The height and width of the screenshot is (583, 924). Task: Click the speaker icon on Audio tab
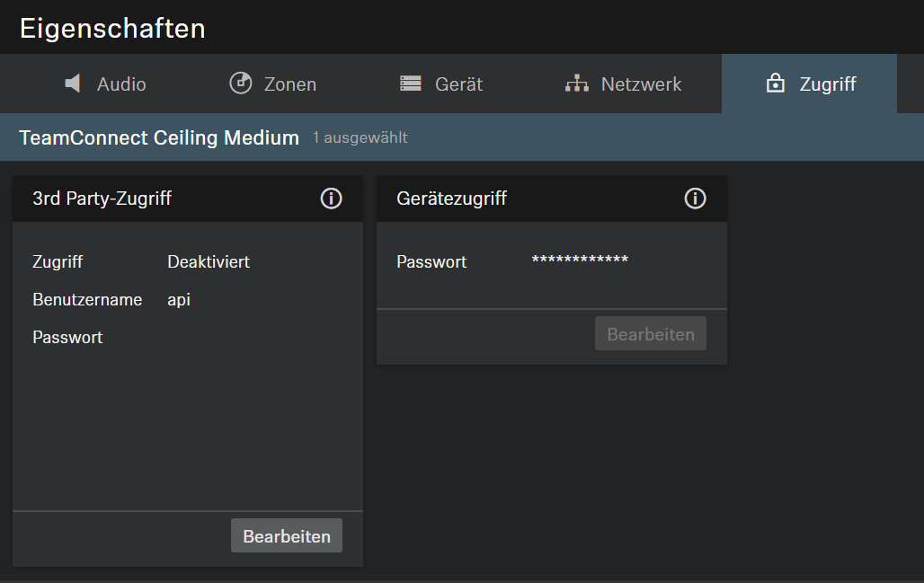74,84
